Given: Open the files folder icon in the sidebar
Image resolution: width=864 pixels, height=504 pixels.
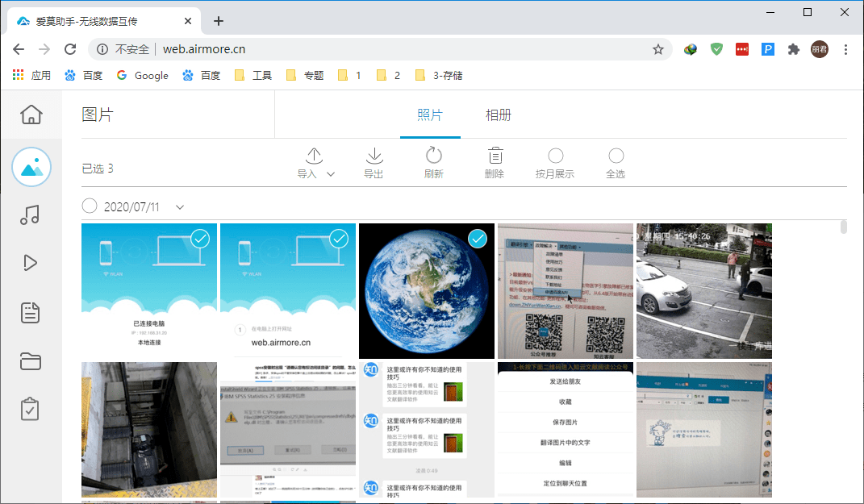Looking at the screenshot, I should click(31, 361).
